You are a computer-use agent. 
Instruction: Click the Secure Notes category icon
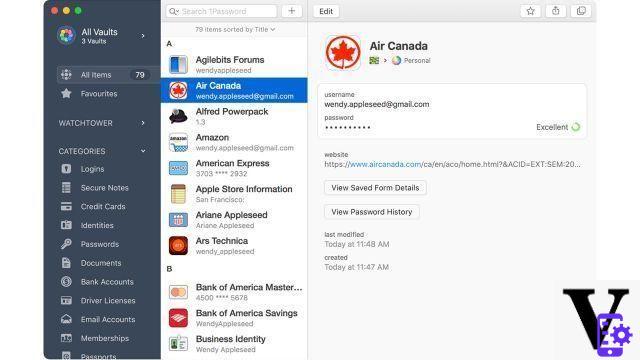click(x=66, y=187)
